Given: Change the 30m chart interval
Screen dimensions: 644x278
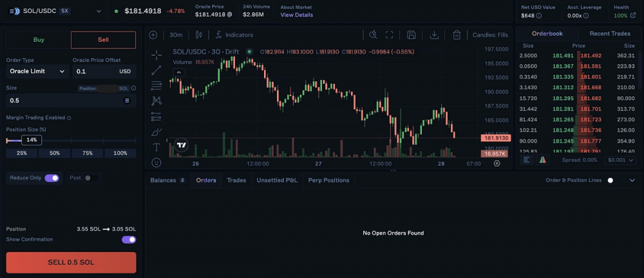Looking at the screenshot, I should click(176, 35).
